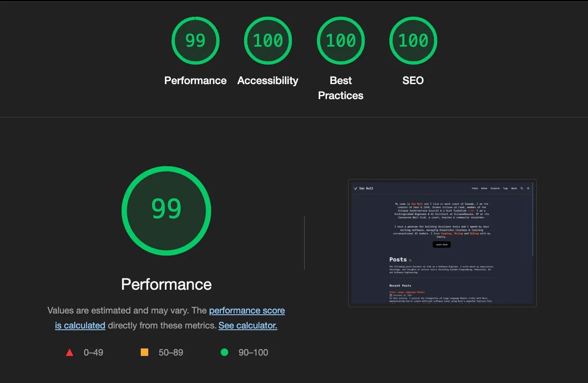Click the red triangle icon for the 0–49 range
This screenshot has height=383, width=588.
pos(70,352)
